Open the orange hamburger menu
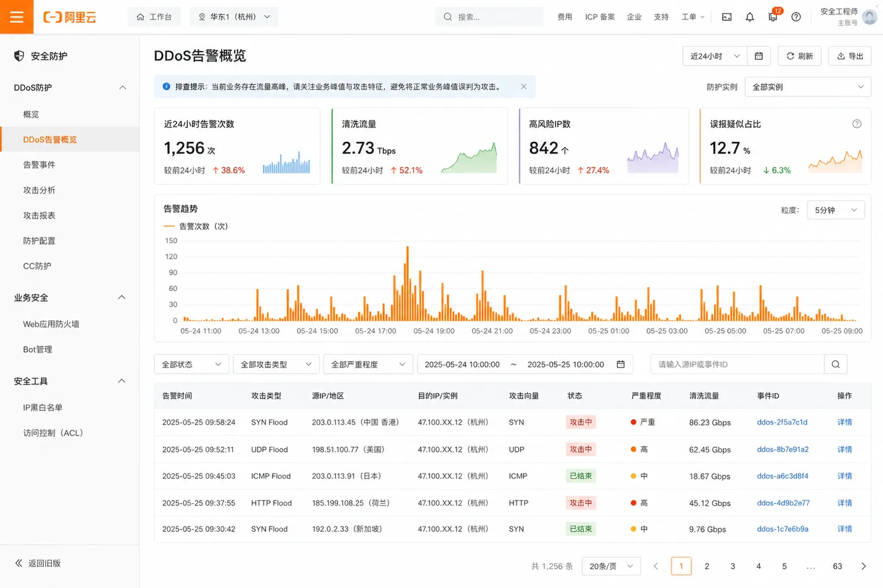883x588 pixels. (x=16, y=17)
